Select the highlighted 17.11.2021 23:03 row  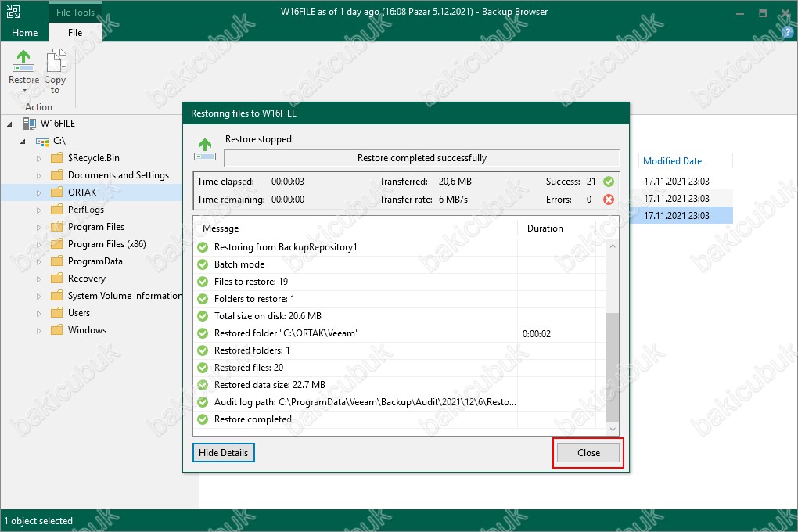pyautogui.click(x=681, y=216)
